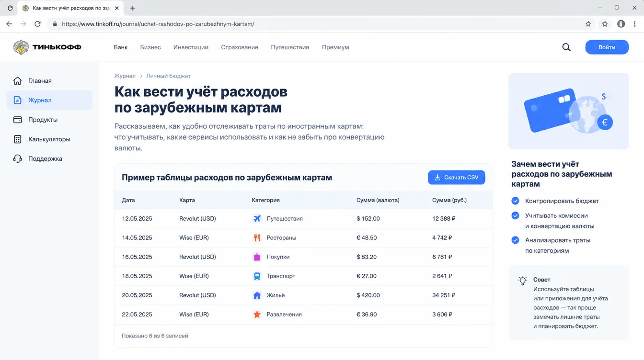Click the browser forward arrow

23,24
